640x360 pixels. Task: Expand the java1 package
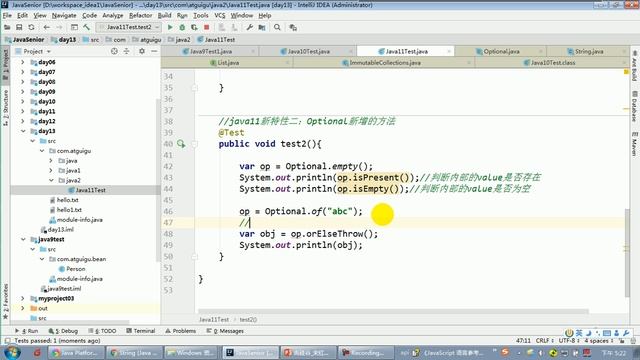coord(51,170)
